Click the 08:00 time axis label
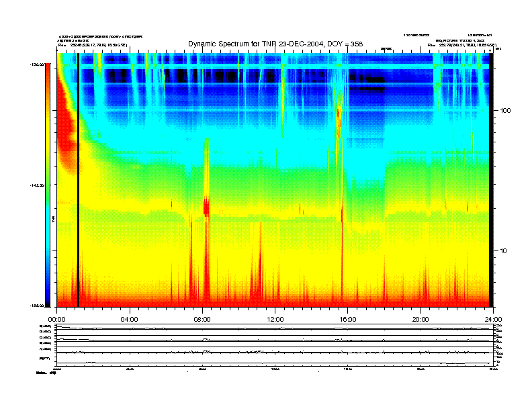This screenshot has width=532, height=411. click(202, 320)
